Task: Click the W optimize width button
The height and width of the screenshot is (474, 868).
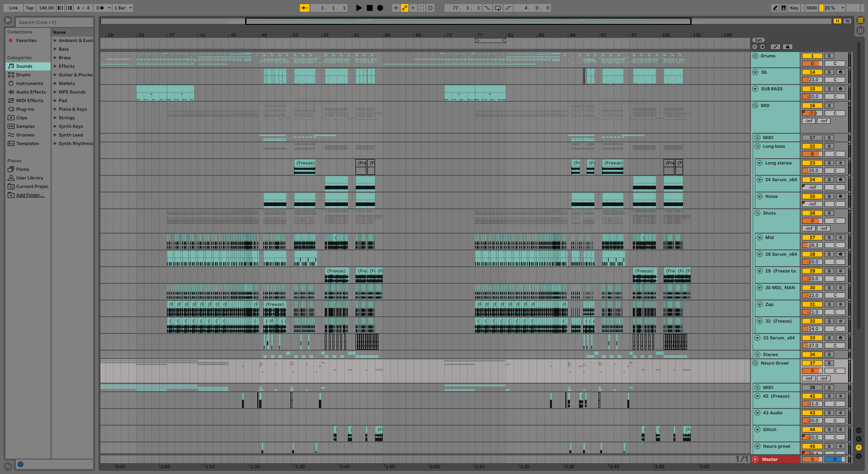Action: (847, 21)
